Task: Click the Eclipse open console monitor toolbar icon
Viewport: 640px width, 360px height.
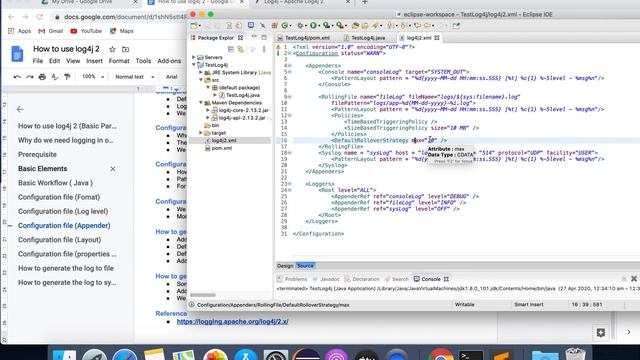Action: pos(251,25)
